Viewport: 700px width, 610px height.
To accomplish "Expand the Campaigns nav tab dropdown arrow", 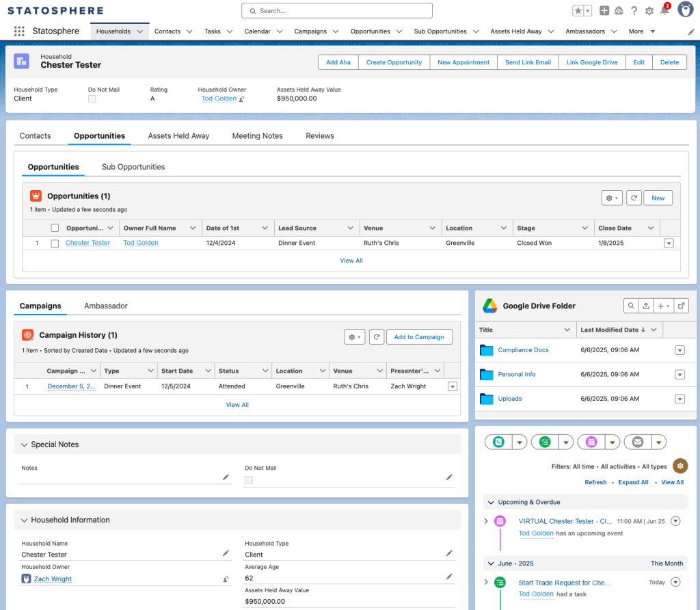I will 337,31.
